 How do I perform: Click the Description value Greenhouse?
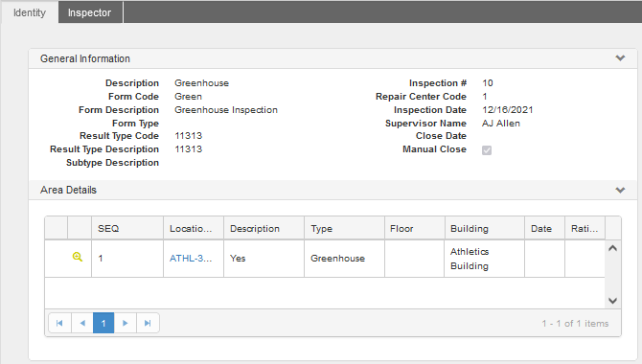tap(201, 82)
